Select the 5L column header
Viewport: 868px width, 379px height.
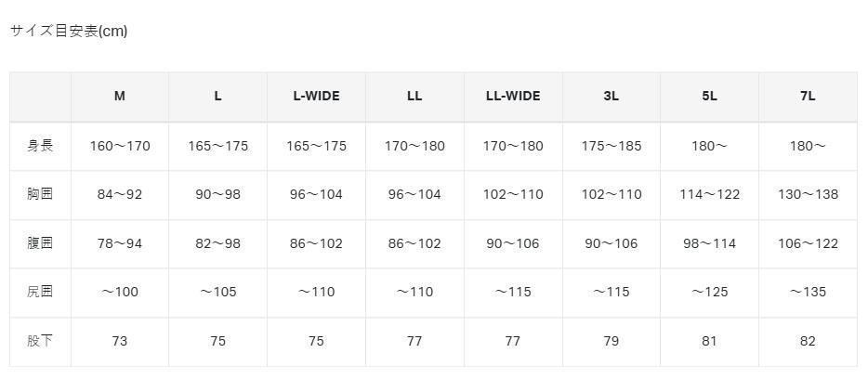click(x=710, y=97)
